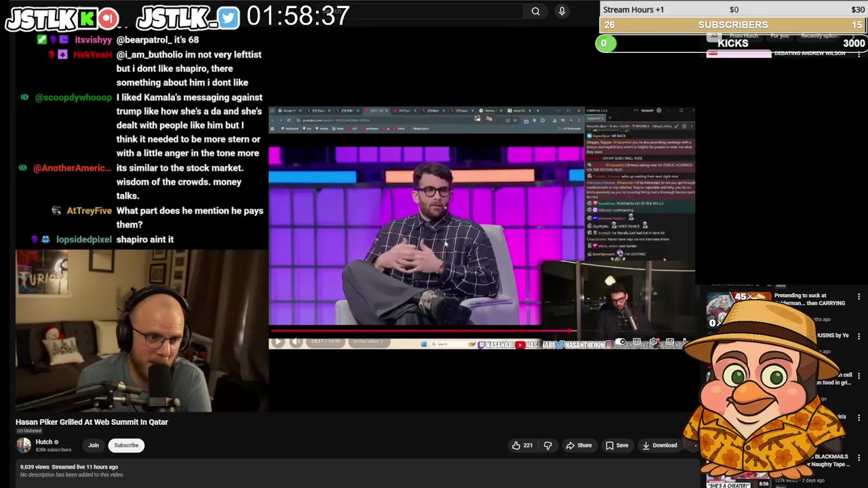Save the video to a playlist

point(616,445)
